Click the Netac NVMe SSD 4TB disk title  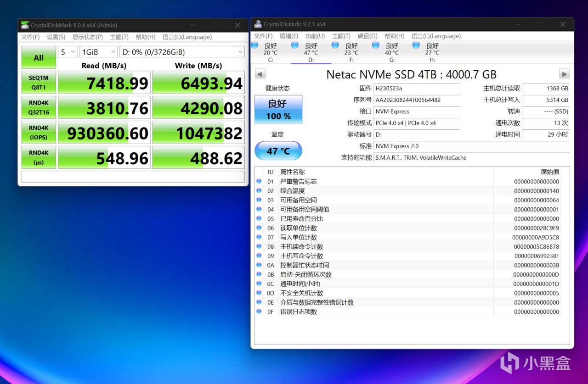412,74
